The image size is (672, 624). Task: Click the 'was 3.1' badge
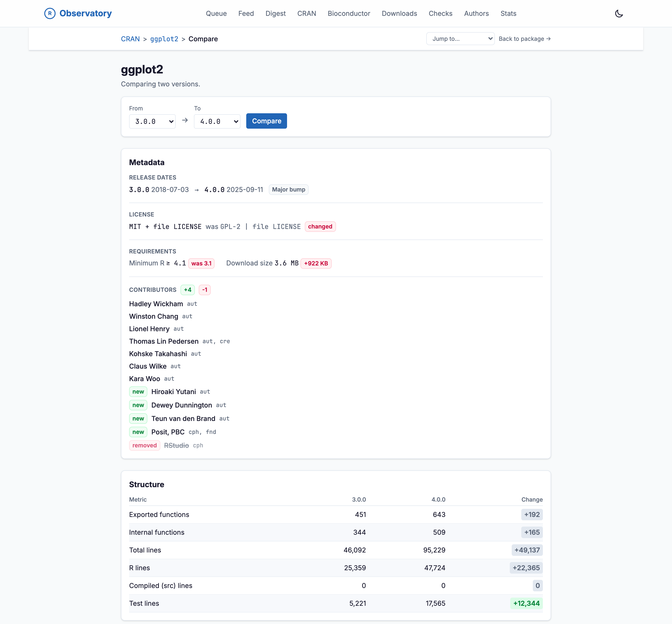201,263
